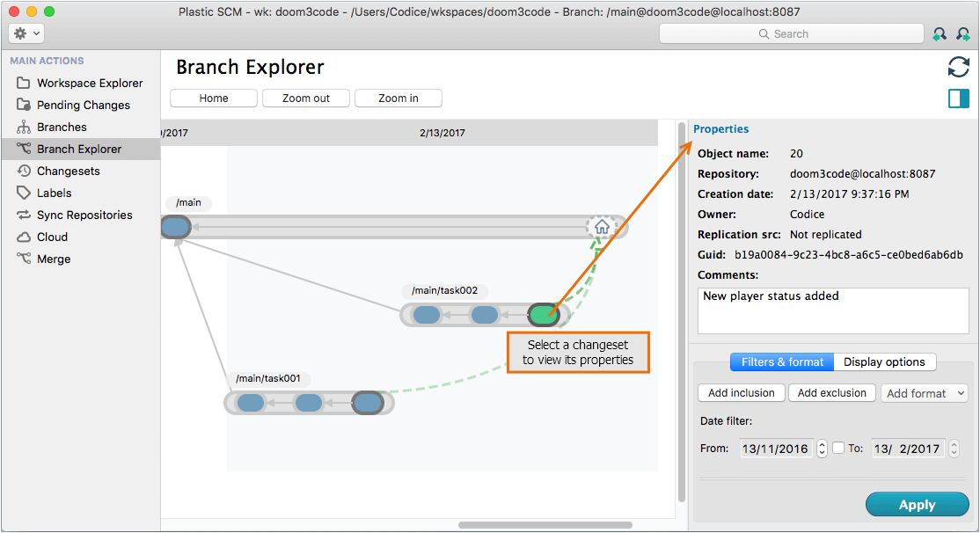Image resolution: width=980 pixels, height=533 pixels.
Task: Open the Changesets view
Action: coord(80,172)
